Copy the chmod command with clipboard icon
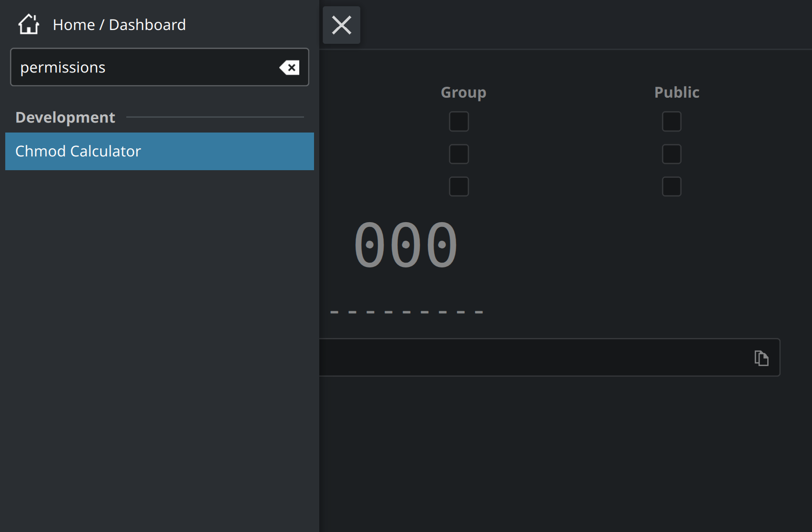Viewport: 812px width, 532px height. pyautogui.click(x=761, y=358)
